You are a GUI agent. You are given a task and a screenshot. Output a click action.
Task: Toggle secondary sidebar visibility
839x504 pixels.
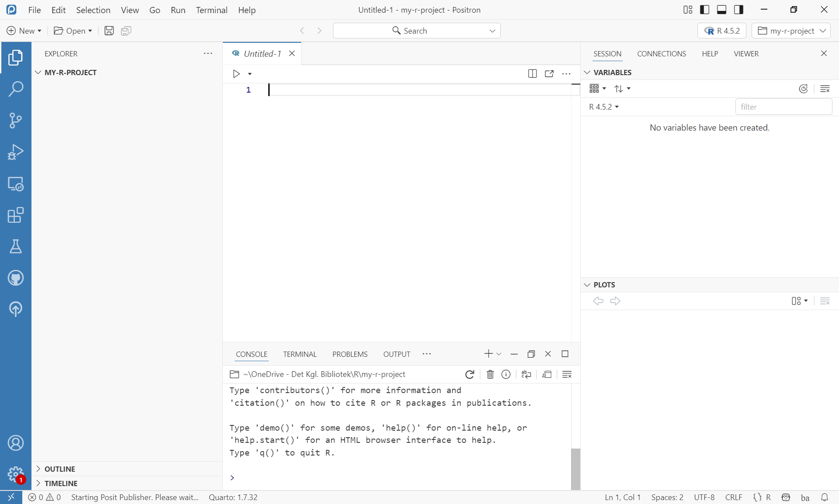click(x=738, y=10)
